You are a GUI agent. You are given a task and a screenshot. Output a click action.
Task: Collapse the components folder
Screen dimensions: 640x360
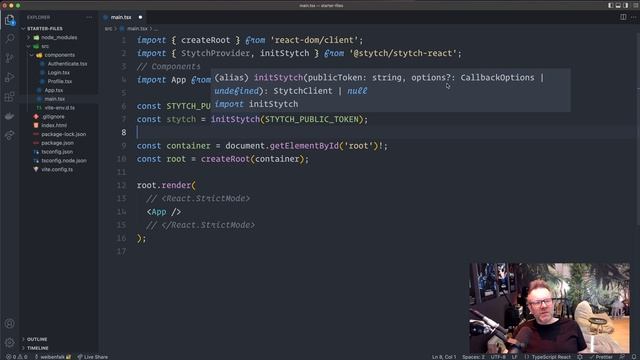(60, 55)
